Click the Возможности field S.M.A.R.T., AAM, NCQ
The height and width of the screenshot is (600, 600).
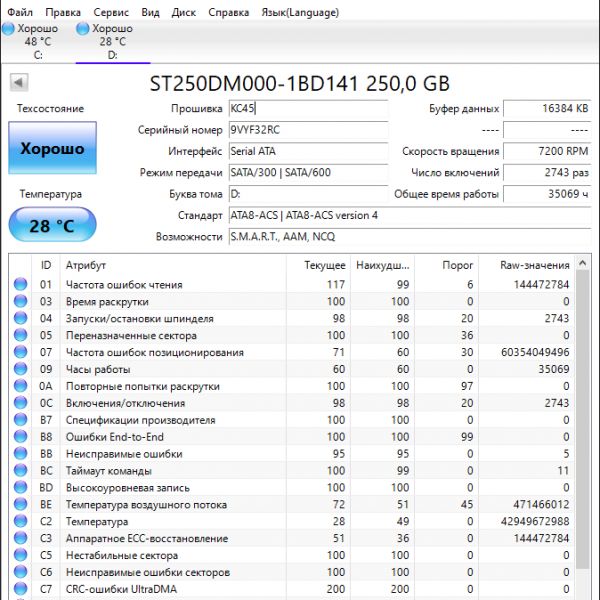tap(410, 237)
